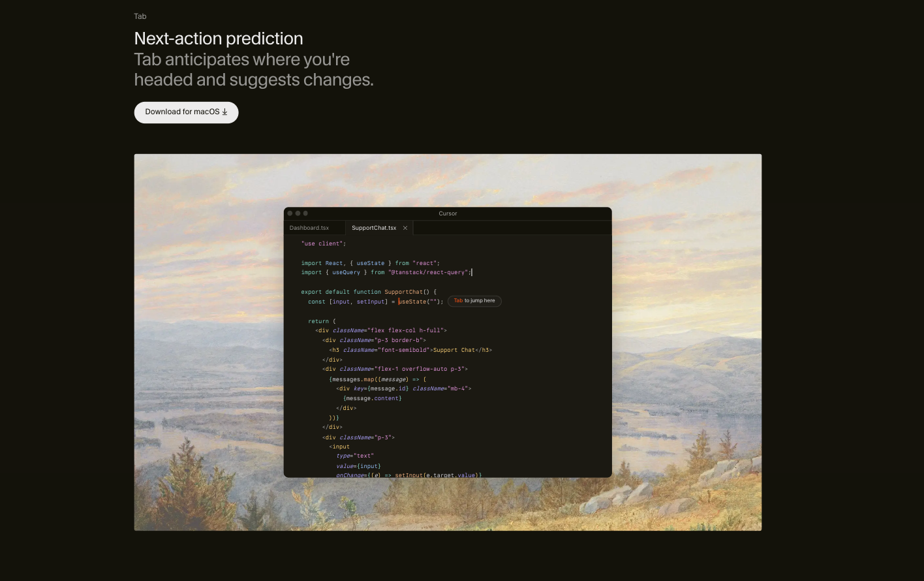
Task: Select the SupportChat.tsx editor tab
Action: pyautogui.click(x=374, y=228)
